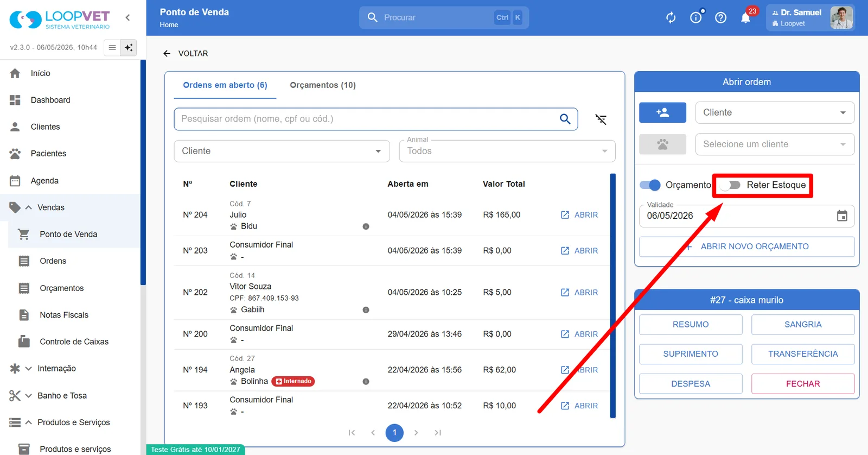The height and width of the screenshot is (455, 868).
Task: Expand the Cliente filter dropdown
Action: click(x=282, y=151)
